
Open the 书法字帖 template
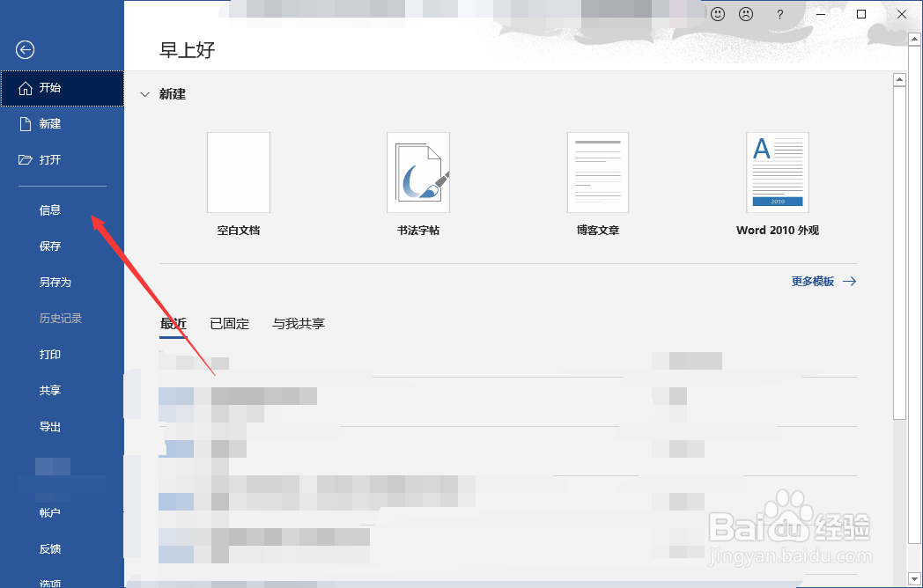click(x=418, y=173)
